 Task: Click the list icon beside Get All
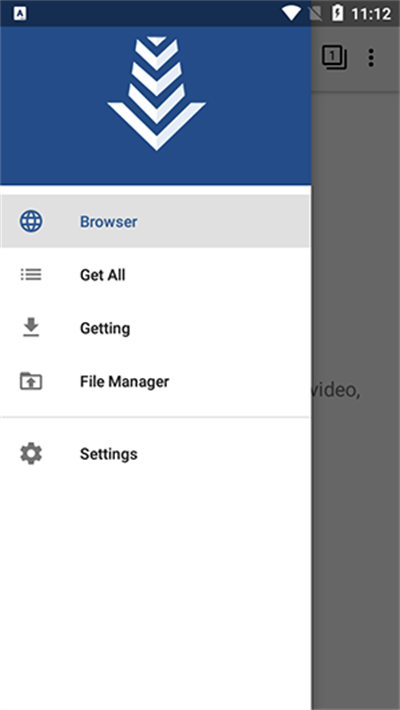31,275
